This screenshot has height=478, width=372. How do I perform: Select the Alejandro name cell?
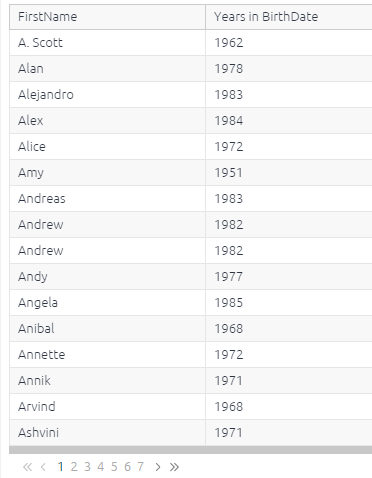(107, 95)
